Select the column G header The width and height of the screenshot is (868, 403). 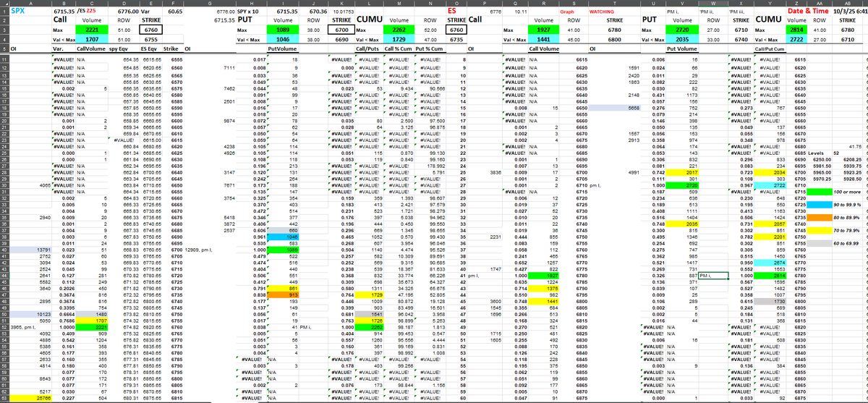pos(210,4)
